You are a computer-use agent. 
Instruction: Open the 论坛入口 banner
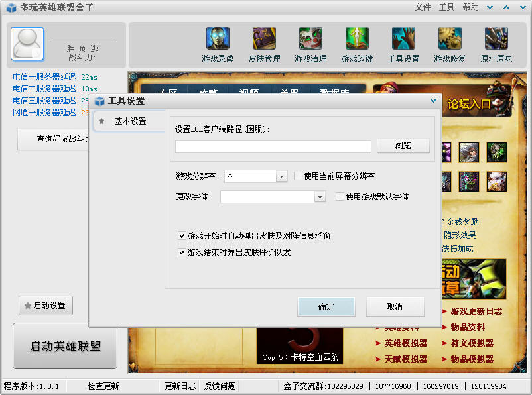[469, 104]
